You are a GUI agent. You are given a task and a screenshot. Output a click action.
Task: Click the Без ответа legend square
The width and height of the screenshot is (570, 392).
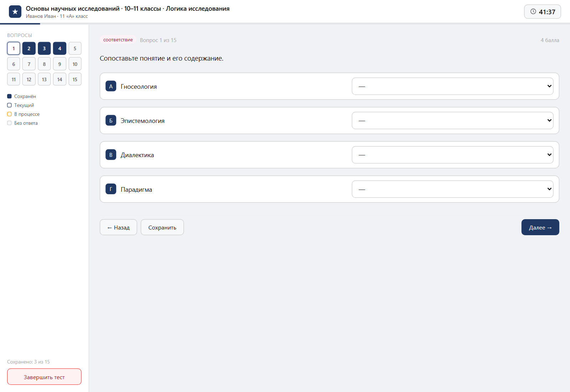coord(9,123)
